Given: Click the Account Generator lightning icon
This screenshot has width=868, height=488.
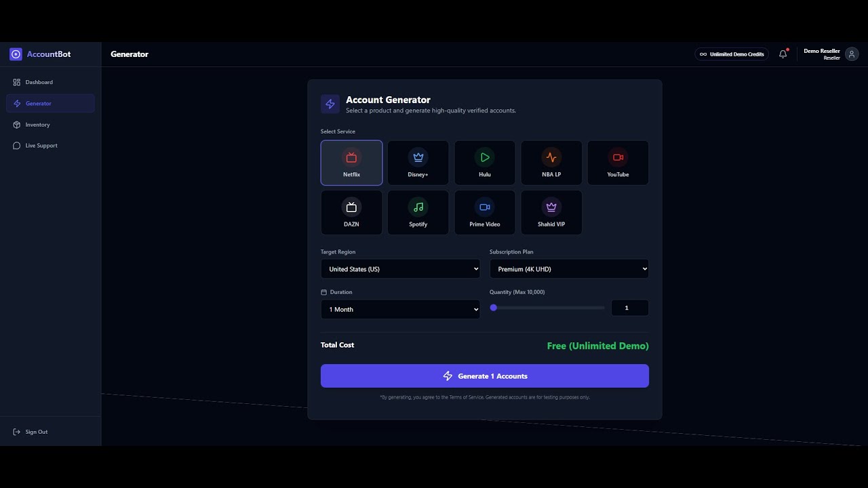Looking at the screenshot, I should pos(330,104).
